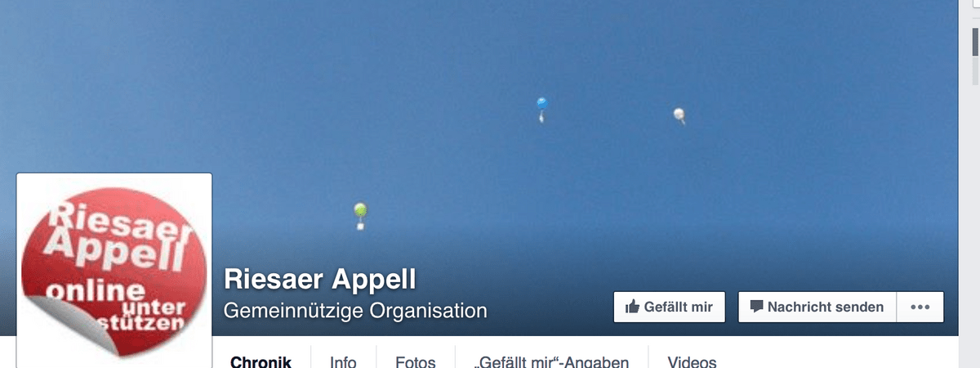Open the Info tab
980x368 pixels.
342,361
